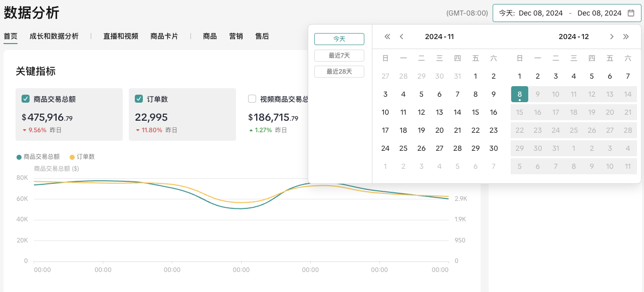The image size is (644, 292).
Task: Select the highlighted December 8 date
Action: coord(520,94)
